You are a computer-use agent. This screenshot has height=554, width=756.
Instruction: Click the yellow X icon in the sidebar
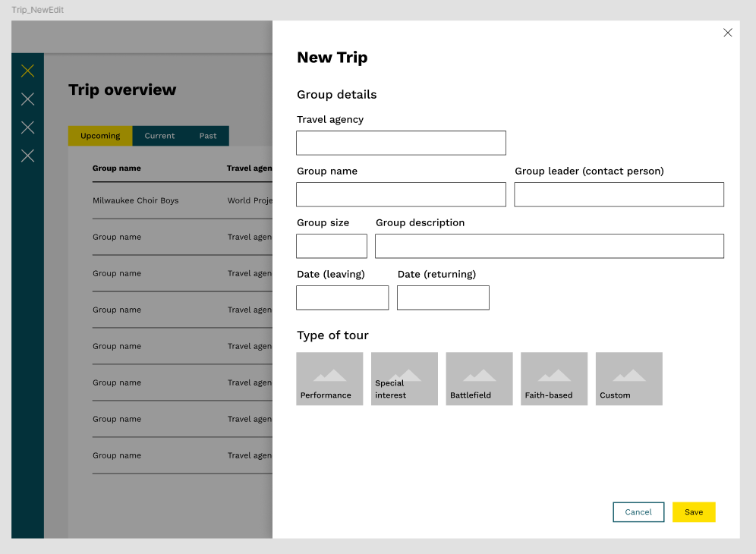(x=27, y=71)
